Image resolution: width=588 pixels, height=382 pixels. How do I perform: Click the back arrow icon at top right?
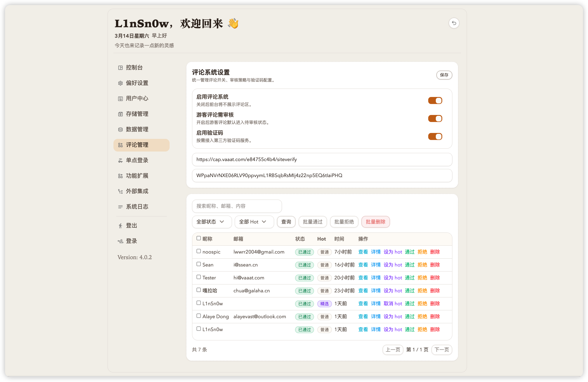click(x=454, y=23)
